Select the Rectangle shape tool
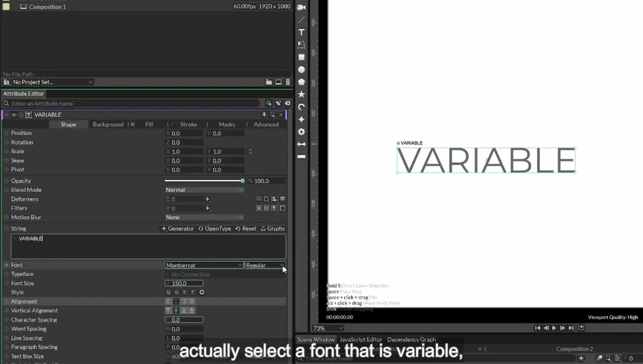This screenshot has width=643, height=364. pyautogui.click(x=301, y=57)
